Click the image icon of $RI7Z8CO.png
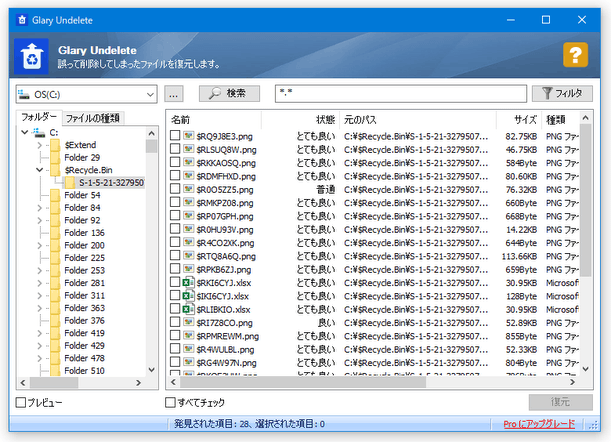This screenshot has height=442, width=611. click(x=189, y=323)
